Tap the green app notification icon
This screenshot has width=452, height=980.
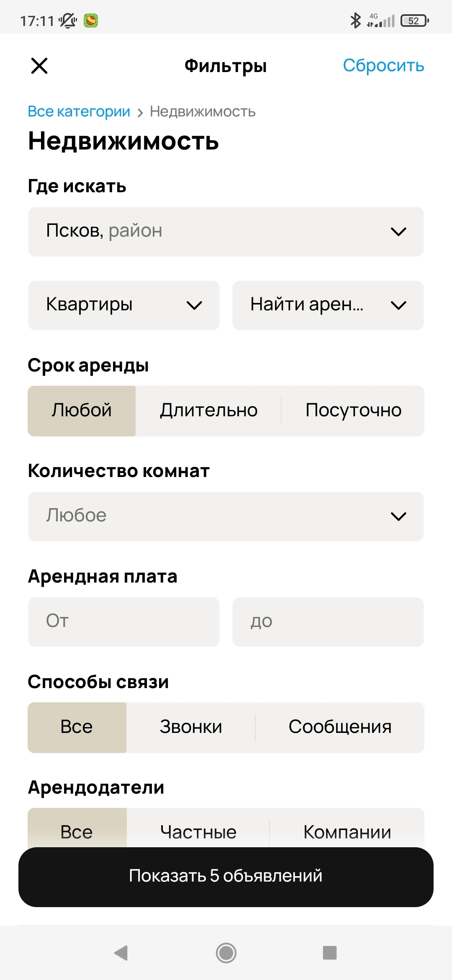91,20
